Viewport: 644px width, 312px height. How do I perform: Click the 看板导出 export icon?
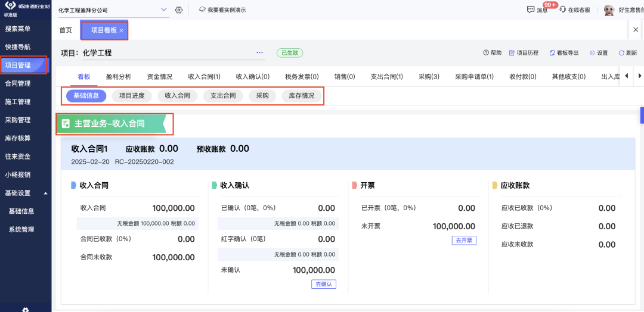(552, 53)
